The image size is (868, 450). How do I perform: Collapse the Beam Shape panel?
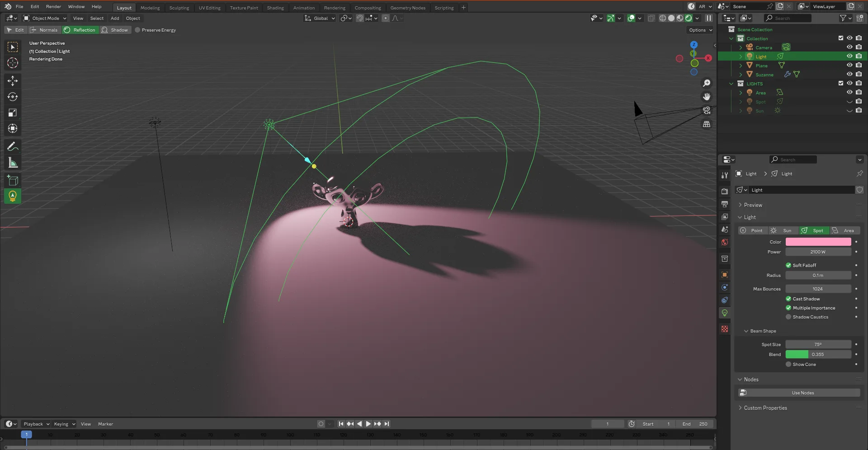(x=763, y=331)
